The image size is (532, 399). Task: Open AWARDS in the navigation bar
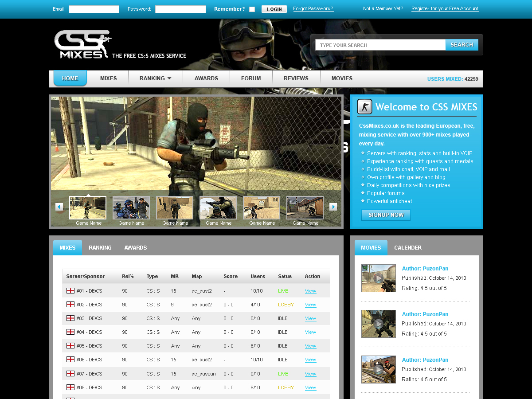206,78
